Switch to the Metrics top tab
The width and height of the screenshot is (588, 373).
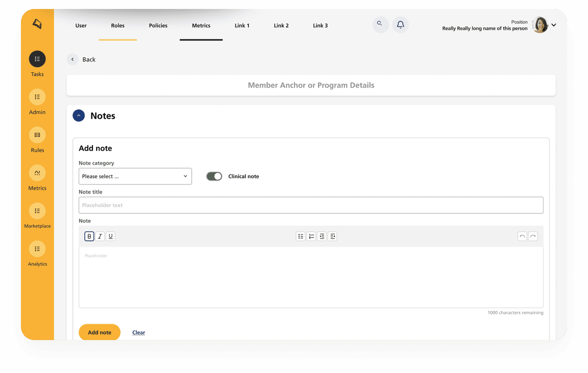tap(201, 25)
